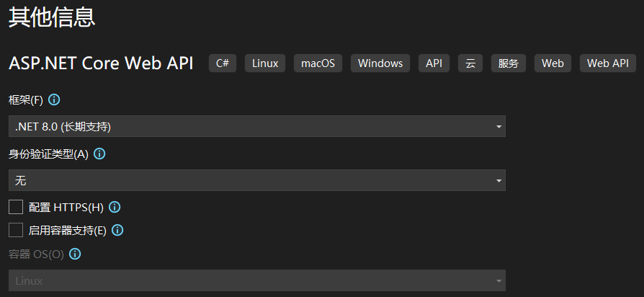Click the info icon next to 框架(F)
This screenshot has width=644, height=297.
coord(54,99)
